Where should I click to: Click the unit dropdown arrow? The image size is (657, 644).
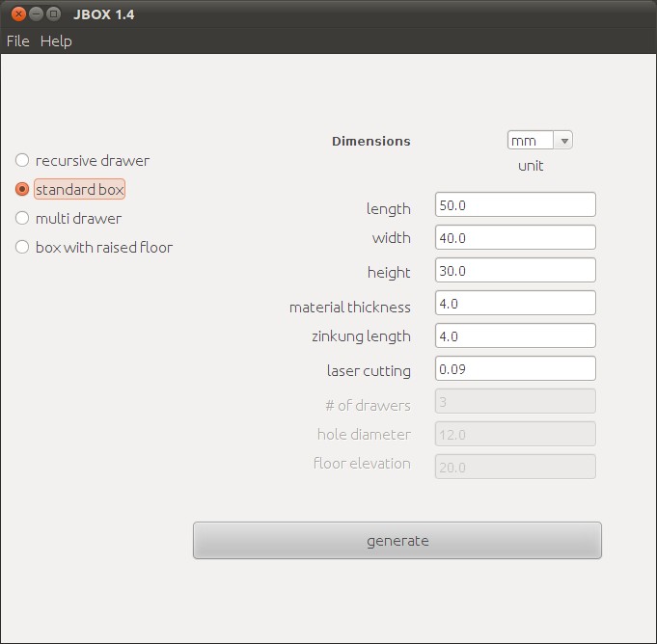[564, 141]
